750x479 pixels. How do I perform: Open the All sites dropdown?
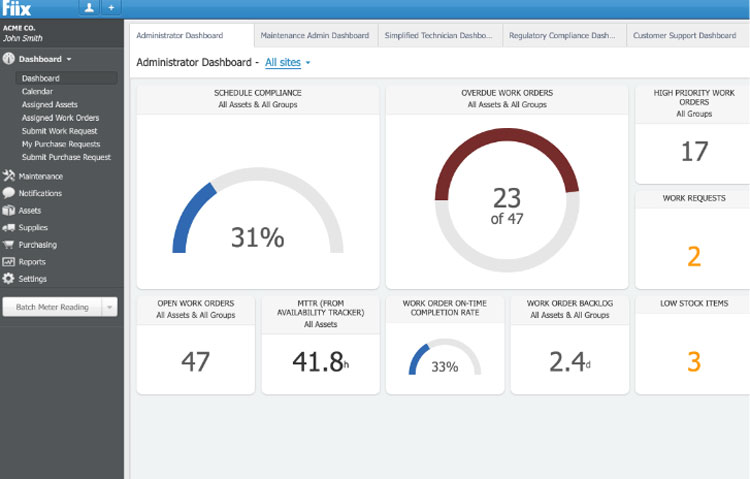[x=287, y=63]
